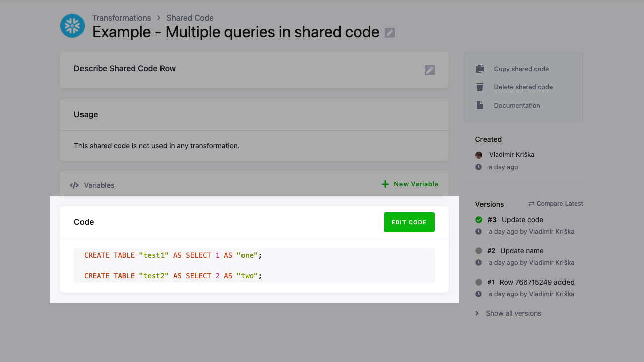Image resolution: width=644 pixels, height=362 pixels.
Task: Click the code brackets icon beside Variables
Action: [74, 185]
